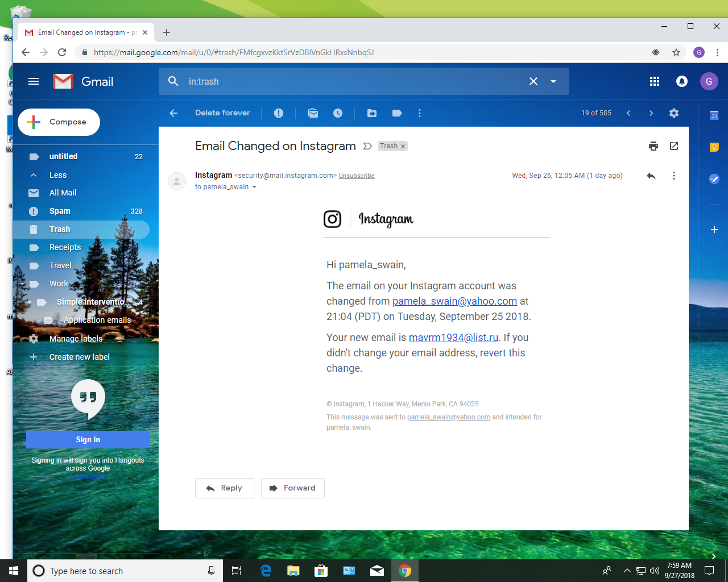Click Delete forever
728x582 pixels.
tap(222, 113)
